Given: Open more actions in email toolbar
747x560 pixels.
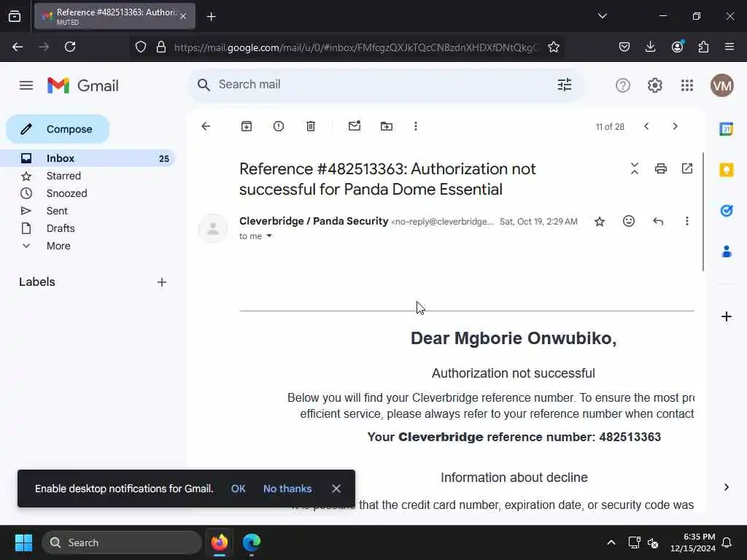Looking at the screenshot, I should [415, 126].
